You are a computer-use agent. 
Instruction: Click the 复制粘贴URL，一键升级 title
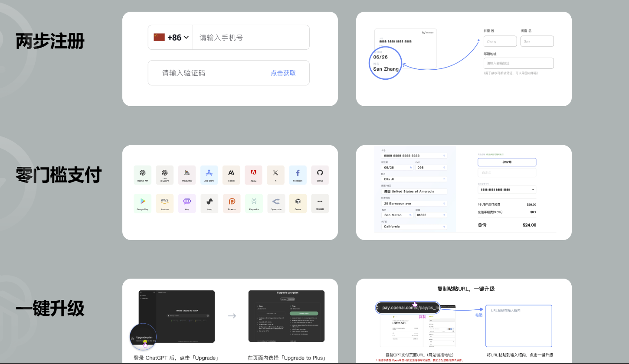tap(466, 289)
